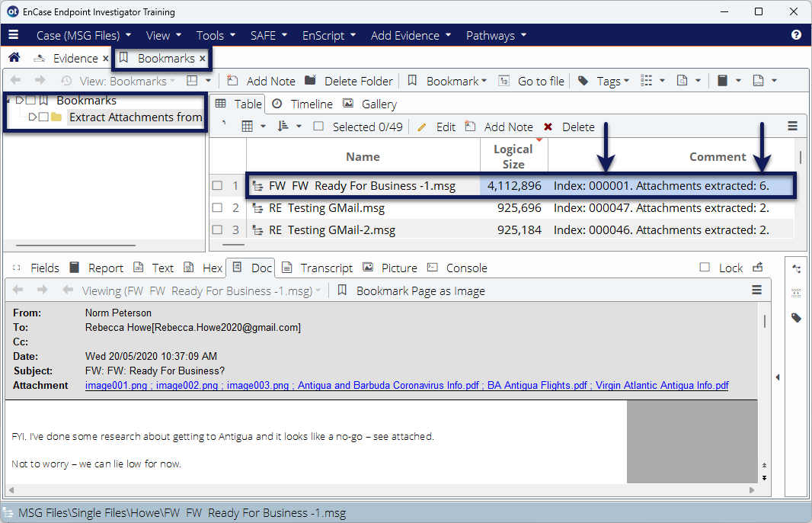Click the Add Note icon in table toolbar
The width and height of the screenshot is (812, 523).
point(470,127)
